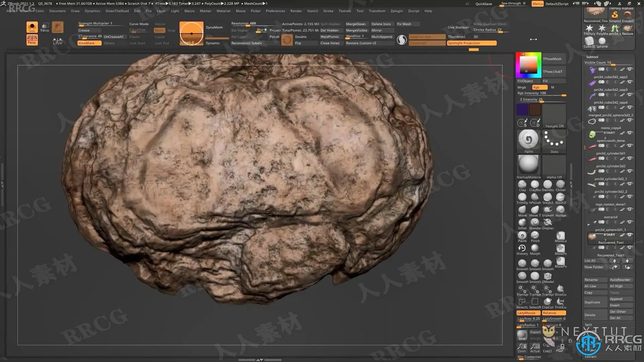
Task: Select the hPolish brush
Action: click(535, 198)
